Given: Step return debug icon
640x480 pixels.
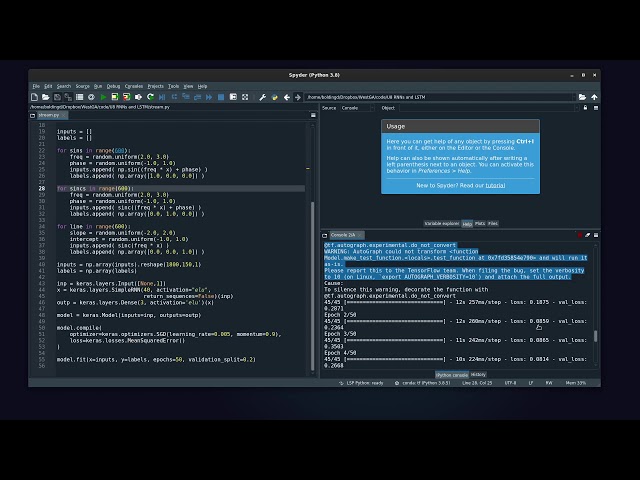Looking at the screenshot, I should point(198,97).
